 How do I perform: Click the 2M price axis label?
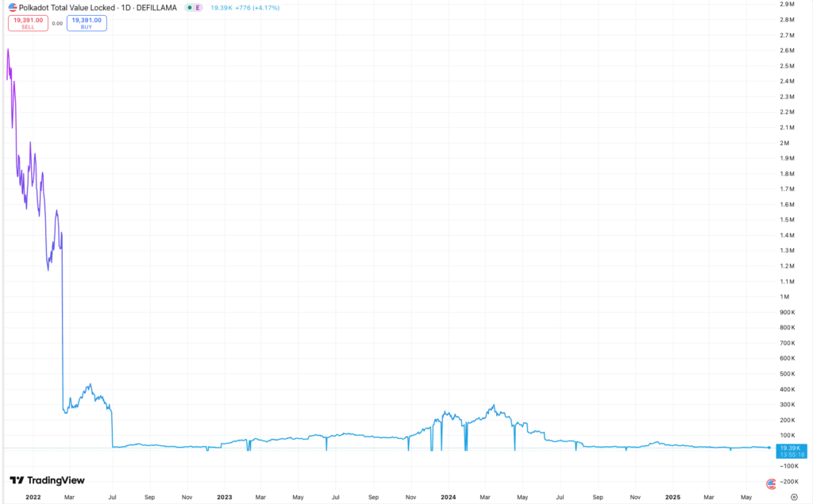click(784, 143)
